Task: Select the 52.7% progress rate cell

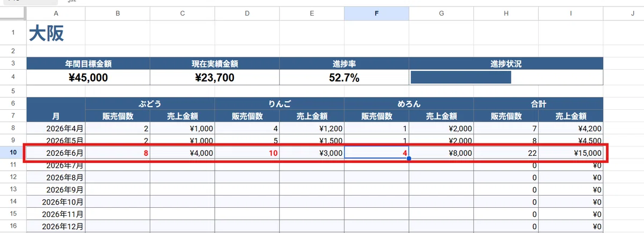Action: [344, 77]
